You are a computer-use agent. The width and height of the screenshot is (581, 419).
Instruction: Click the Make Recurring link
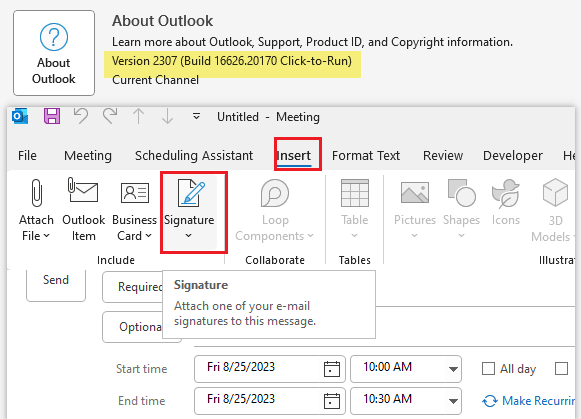click(539, 401)
